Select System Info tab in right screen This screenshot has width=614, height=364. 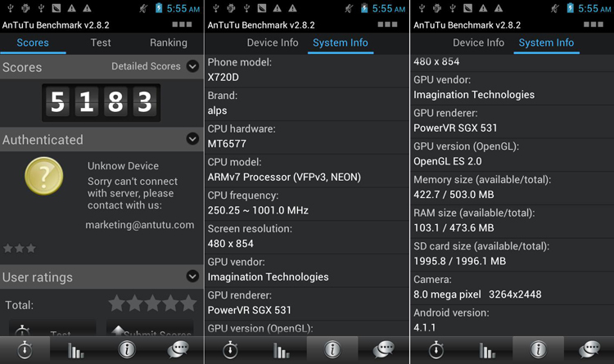click(x=546, y=43)
